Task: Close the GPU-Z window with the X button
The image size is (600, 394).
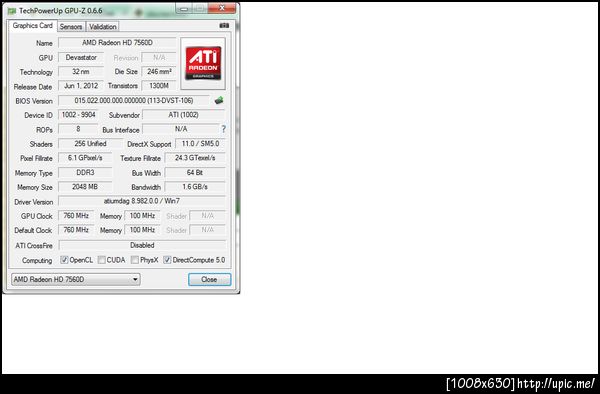Action: click(222, 8)
